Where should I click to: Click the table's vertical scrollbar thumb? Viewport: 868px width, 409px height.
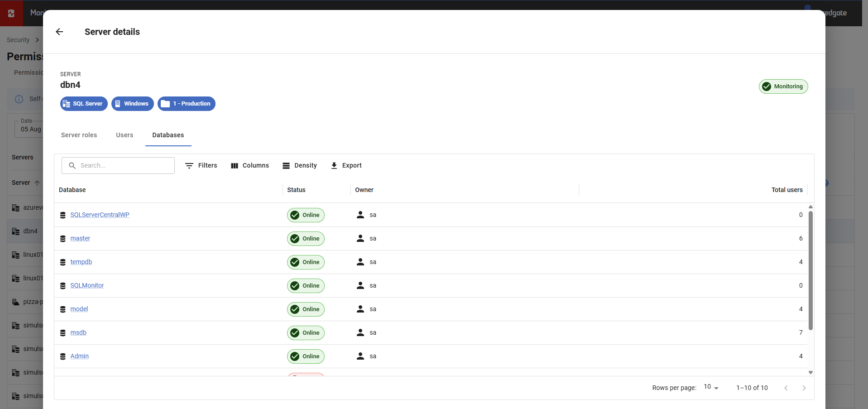pos(810,270)
